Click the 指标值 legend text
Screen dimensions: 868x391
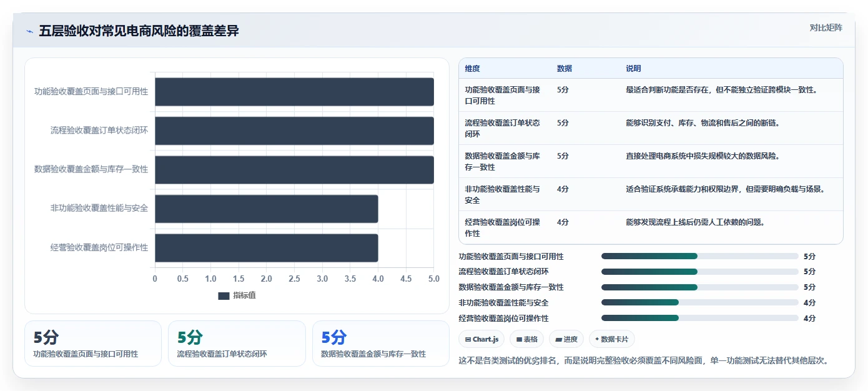(244, 295)
